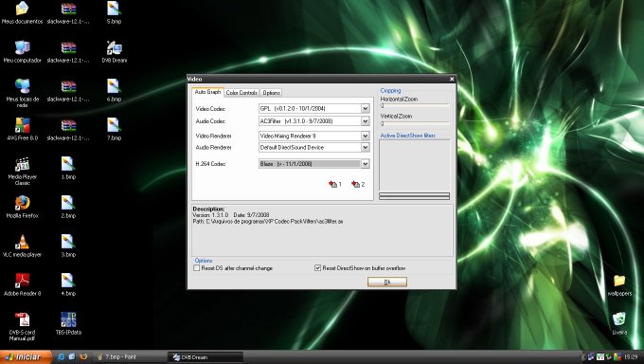Select the Auto Graph tab

pos(207,92)
